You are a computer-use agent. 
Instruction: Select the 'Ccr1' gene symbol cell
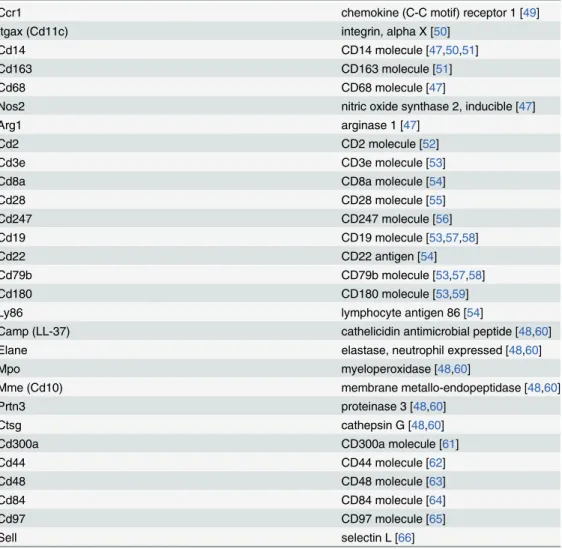tap(11, 13)
